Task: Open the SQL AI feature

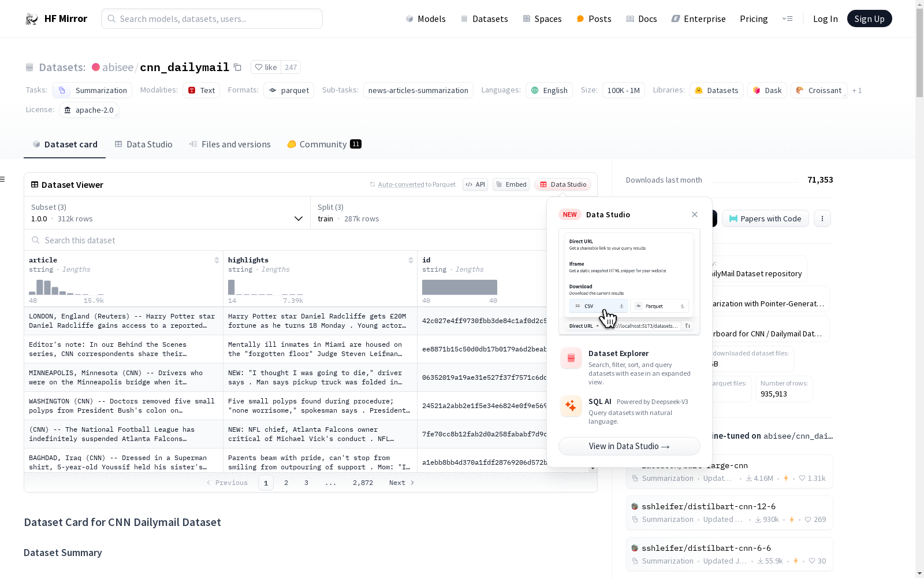Action: point(629,411)
